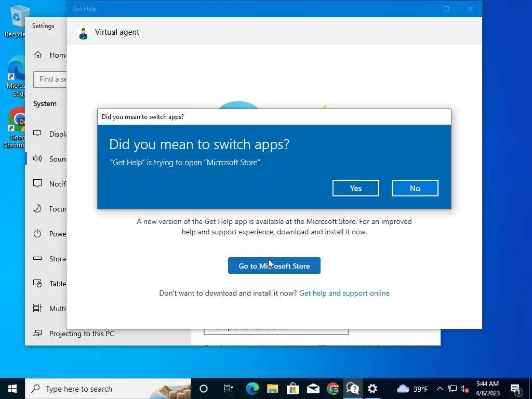Select Storage icon in Settings sidebar
Screen dimensions: 532x399
coord(37,259)
